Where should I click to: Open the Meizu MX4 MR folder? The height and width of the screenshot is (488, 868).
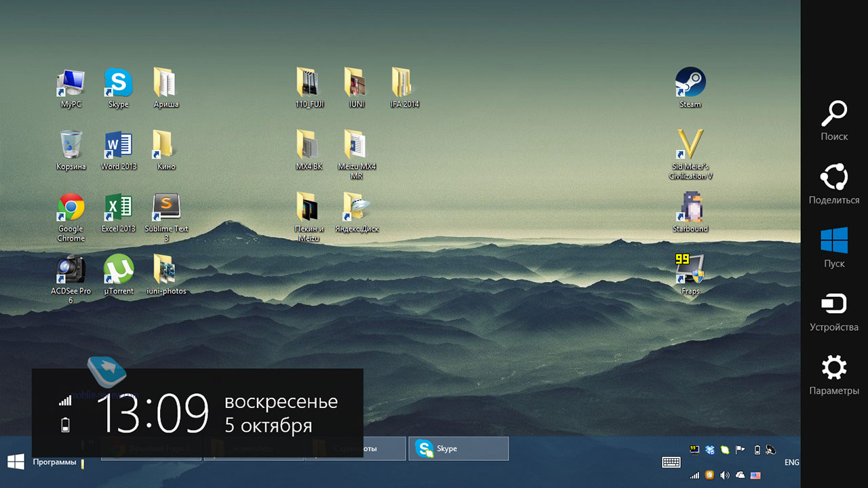tap(357, 155)
